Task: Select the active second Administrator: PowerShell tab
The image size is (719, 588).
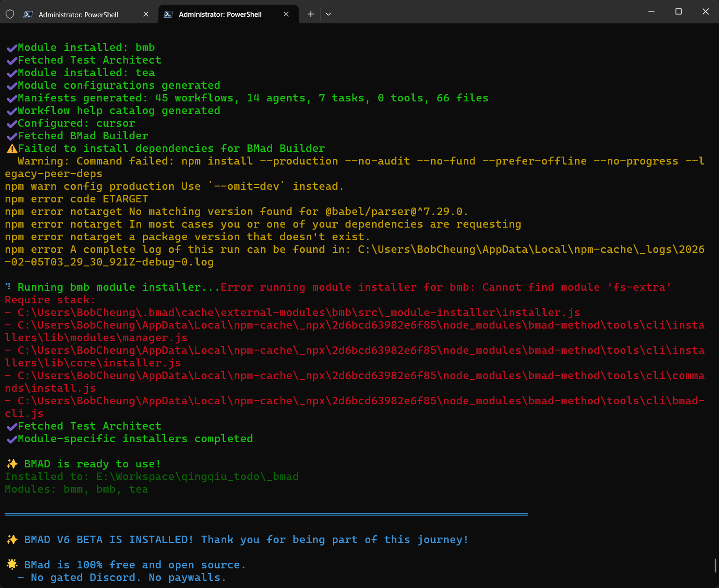Action: pos(220,14)
